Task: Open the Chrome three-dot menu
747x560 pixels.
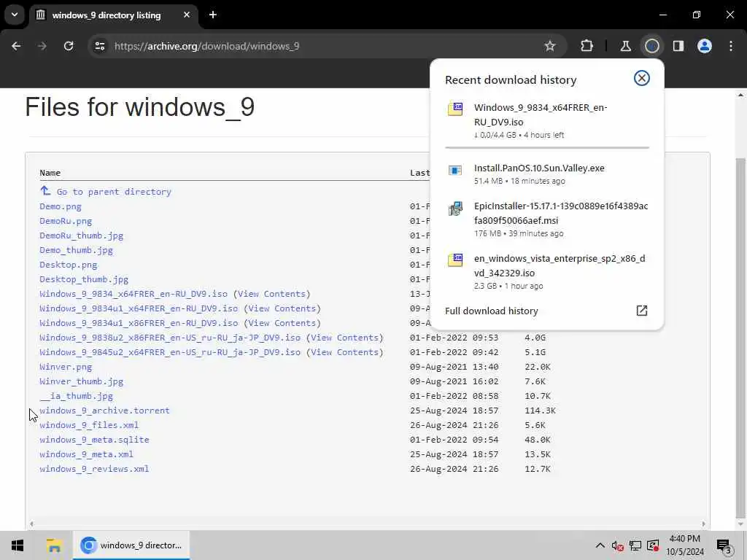Action: (731, 46)
